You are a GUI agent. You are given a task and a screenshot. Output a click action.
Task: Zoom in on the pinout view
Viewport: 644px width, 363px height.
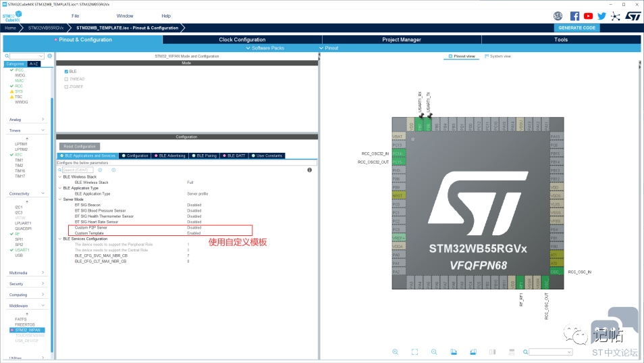point(396,352)
